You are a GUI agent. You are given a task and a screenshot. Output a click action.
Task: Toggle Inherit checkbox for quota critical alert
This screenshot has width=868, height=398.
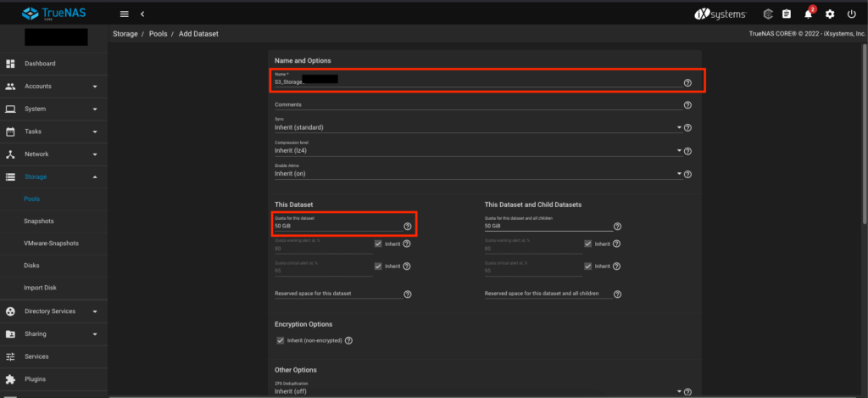pos(378,266)
